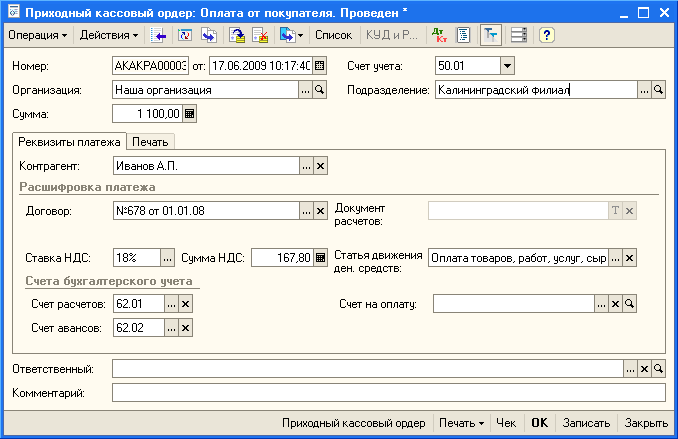Click the form settings list icon
678x439 pixels.
pos(518,35)
